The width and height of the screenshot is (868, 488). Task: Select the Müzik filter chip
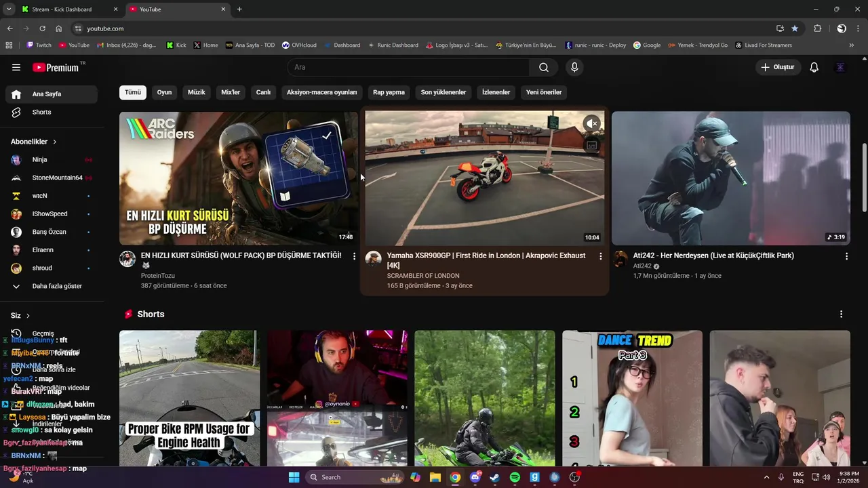[197, 92]
